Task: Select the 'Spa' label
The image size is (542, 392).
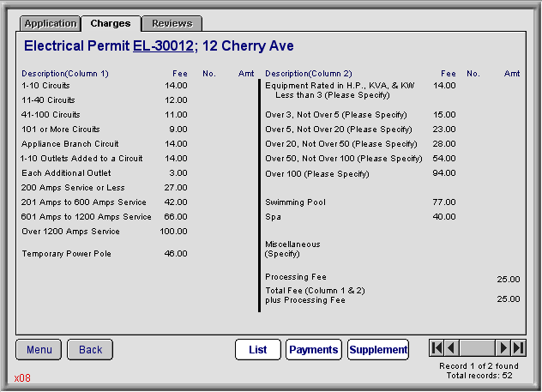Action: (273, 217)
